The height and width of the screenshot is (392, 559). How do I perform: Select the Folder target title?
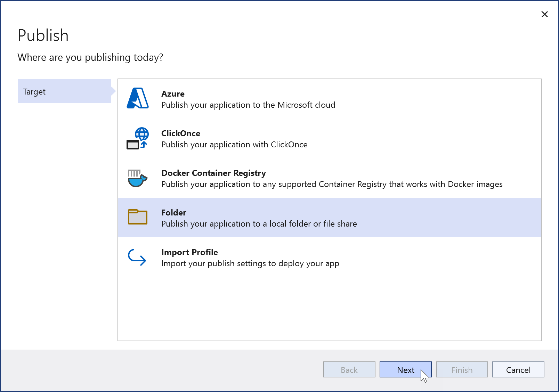[173, 213]
